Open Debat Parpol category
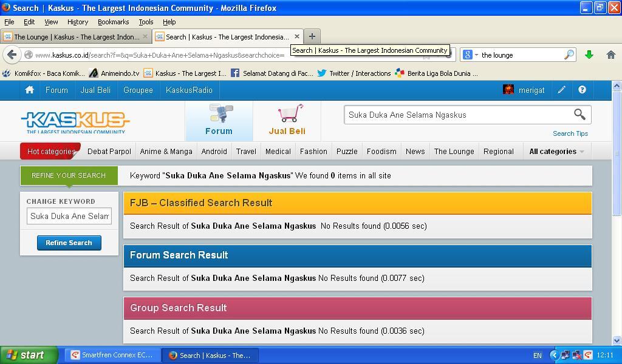 [x=109, y=151]
